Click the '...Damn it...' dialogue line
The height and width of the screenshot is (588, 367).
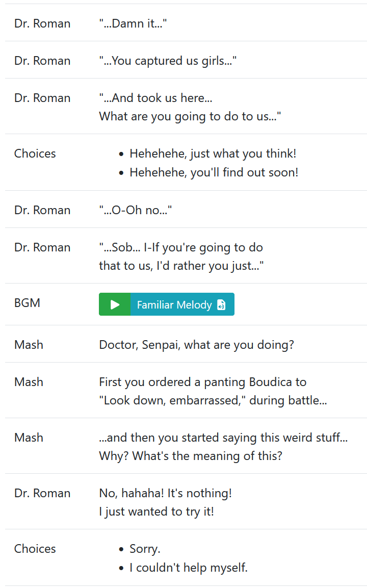[133, 23]
